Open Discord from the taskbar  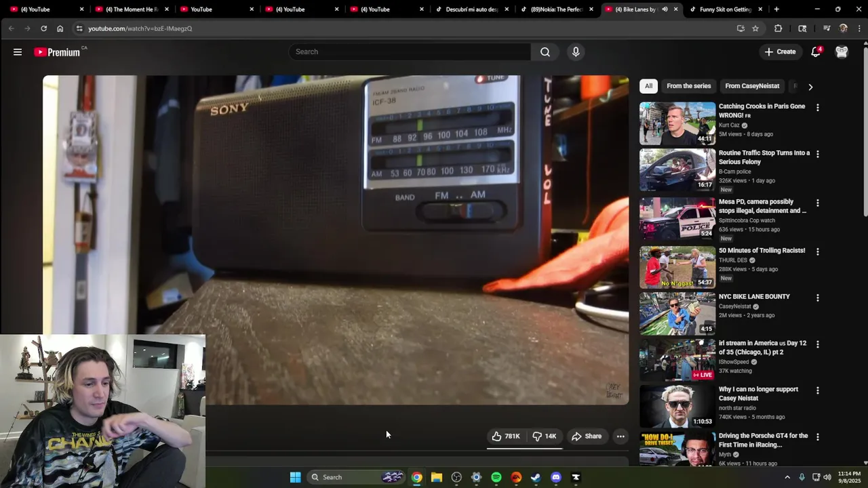(x=556, y=477)
